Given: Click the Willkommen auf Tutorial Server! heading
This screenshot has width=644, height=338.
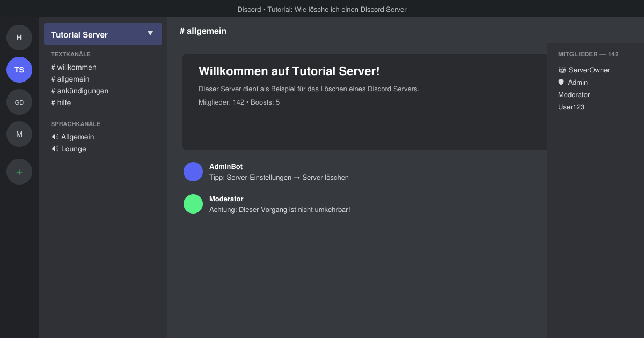Looking at the screenshot, I should point(289,71).
